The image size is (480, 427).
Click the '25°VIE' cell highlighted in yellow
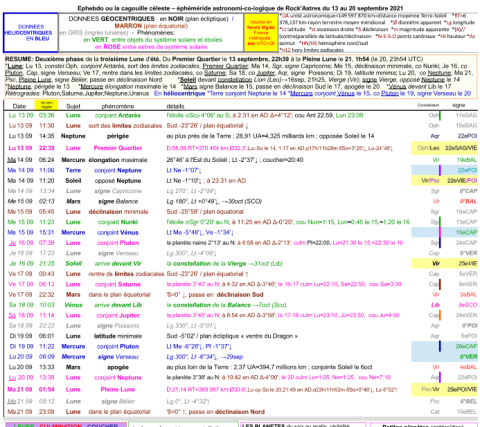tap(468, 263)
